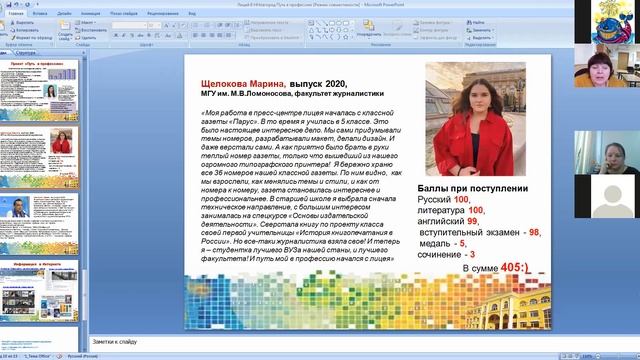Open Экспресс-стили quick styles
This screenshot has height=360, width=640.
coord(397,29)
